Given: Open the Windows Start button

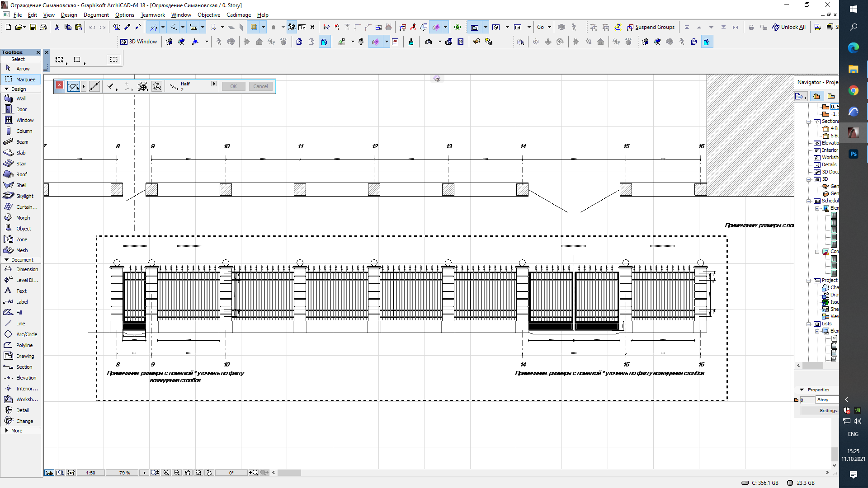Looking at the screenshot, I should (x=853, y=9).
